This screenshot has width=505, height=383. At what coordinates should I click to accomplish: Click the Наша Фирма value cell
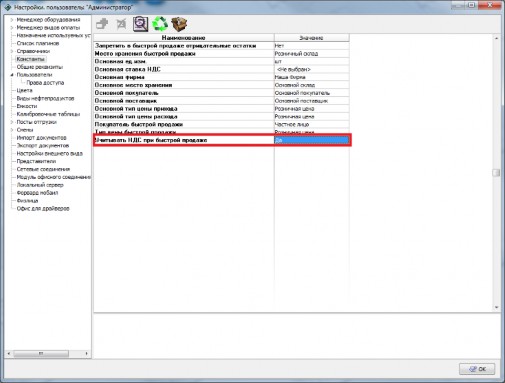[x=312, y=77]
